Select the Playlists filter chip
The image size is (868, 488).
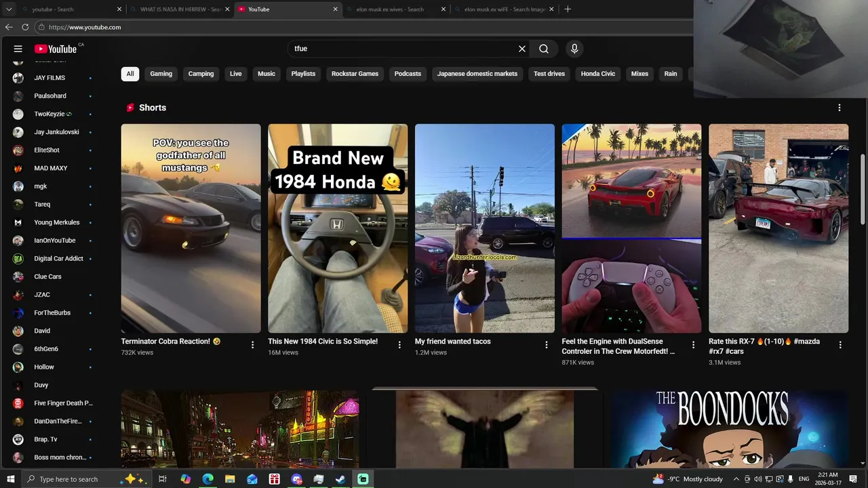303,74
